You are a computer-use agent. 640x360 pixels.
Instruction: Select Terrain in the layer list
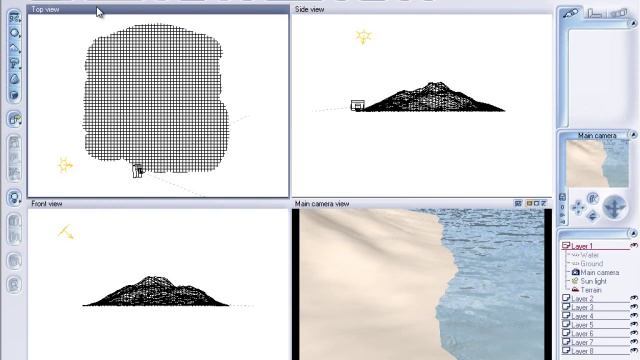pyautogui.click(x=591, y=290)
